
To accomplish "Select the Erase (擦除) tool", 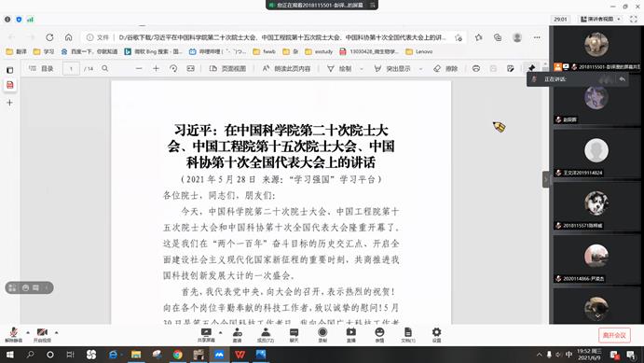I will point(445,69).
